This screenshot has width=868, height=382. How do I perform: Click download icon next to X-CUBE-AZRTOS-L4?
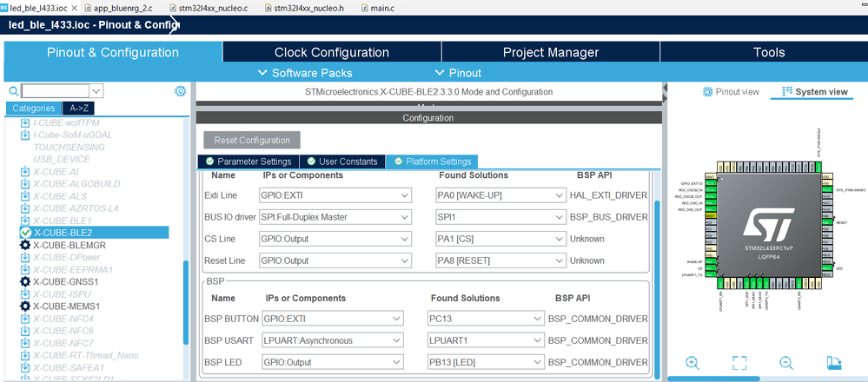25,207
